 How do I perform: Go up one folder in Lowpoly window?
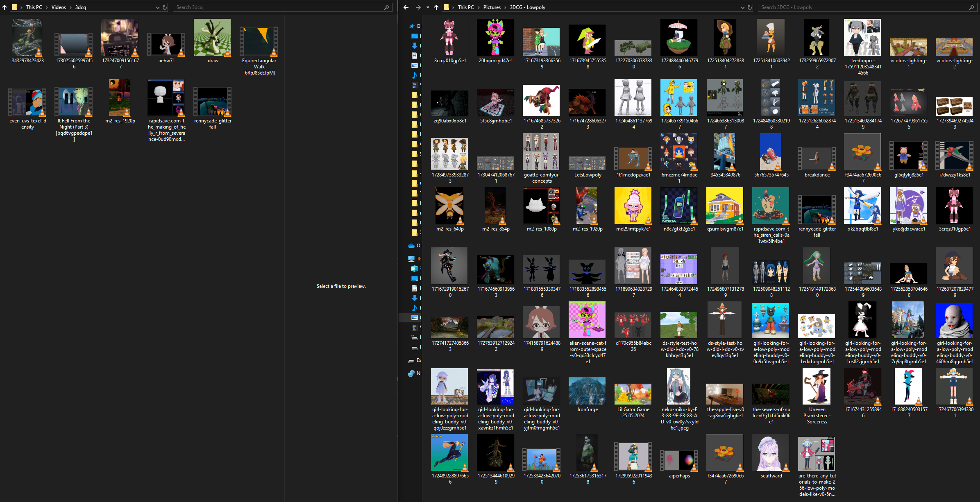[436, 7]
